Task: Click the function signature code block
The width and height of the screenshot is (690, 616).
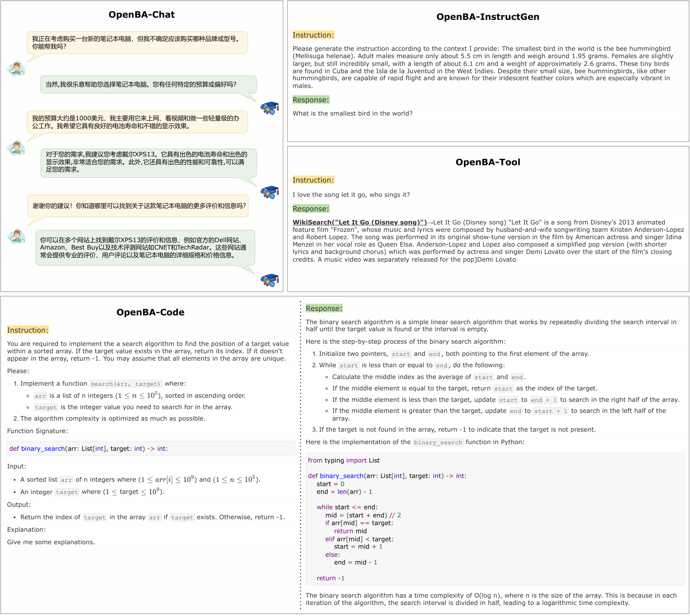Action: [x=151, y=449]
